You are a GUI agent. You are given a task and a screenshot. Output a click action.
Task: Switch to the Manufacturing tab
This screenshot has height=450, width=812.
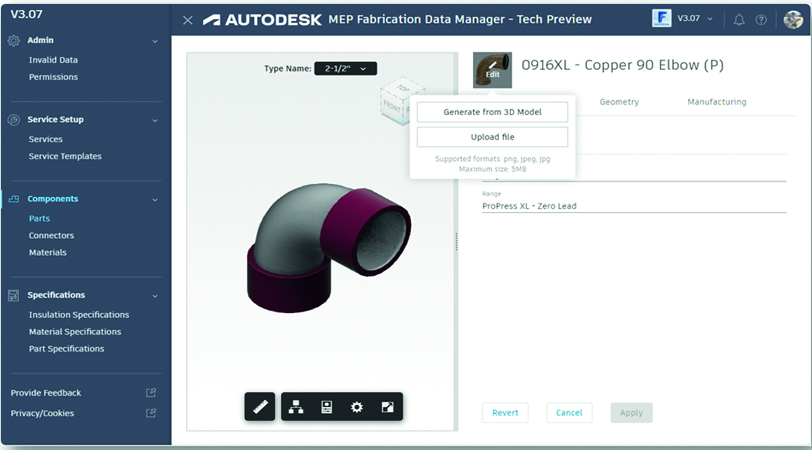(717, 101)
